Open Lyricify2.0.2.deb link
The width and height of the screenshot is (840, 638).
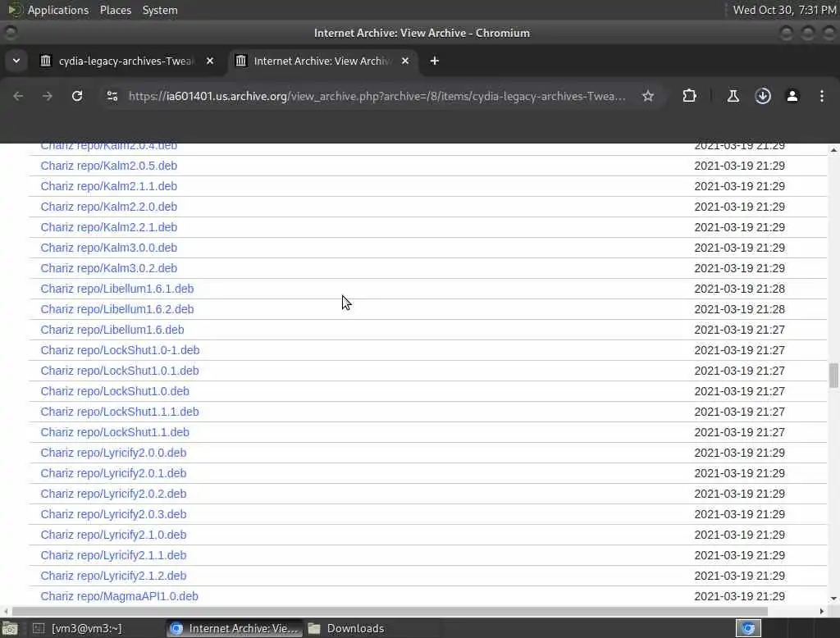(113, 494)
